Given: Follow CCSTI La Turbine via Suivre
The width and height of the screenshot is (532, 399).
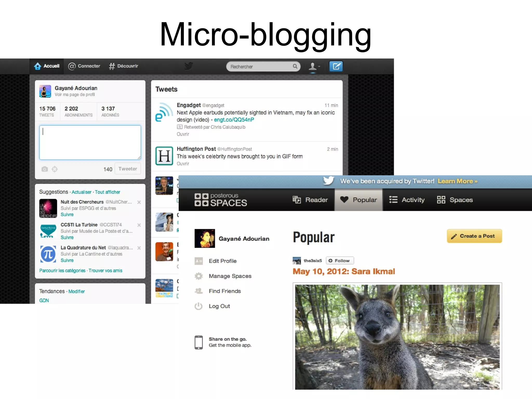Looking at the screenshot, I should click(x=67, y=237).
